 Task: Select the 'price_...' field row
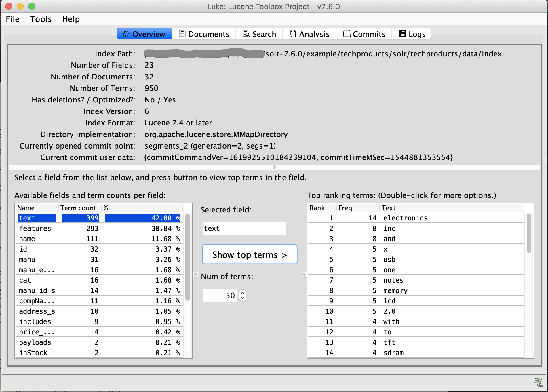(100, 332)
